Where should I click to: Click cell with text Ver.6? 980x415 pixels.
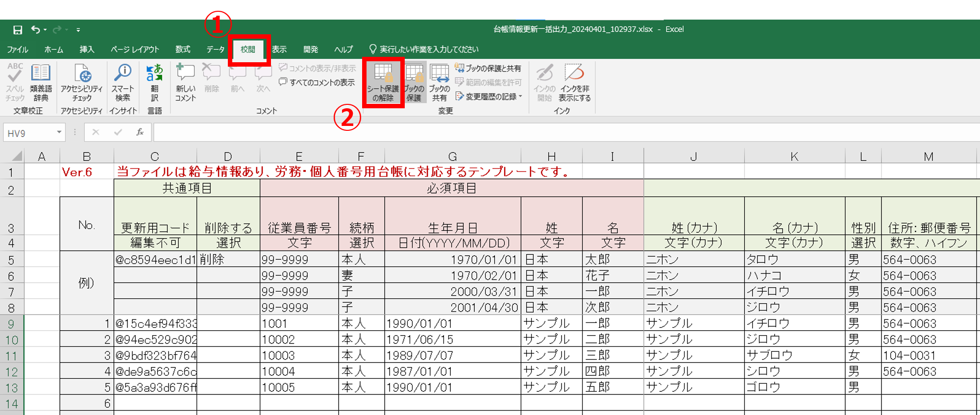tap(87, 172)
